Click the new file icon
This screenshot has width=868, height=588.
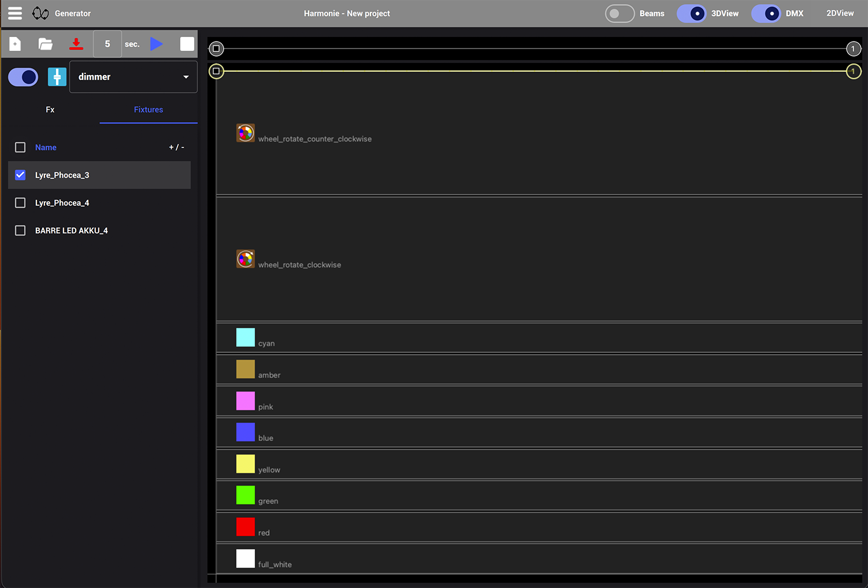tap(15, 44)
